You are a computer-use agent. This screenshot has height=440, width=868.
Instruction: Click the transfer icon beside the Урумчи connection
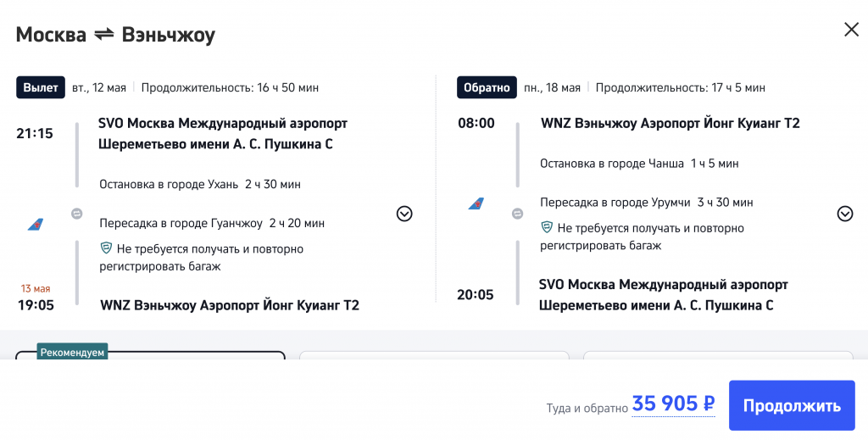tap(518, 214)
